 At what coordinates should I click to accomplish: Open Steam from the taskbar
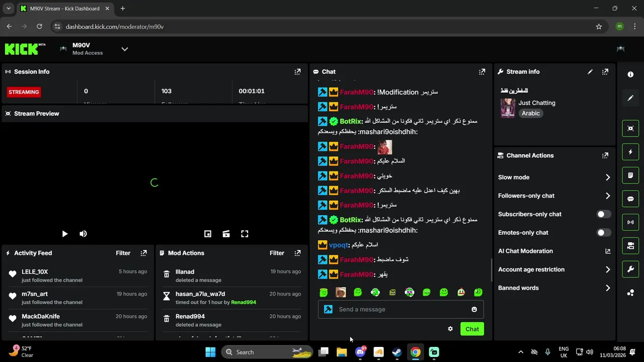pos(397,352)
